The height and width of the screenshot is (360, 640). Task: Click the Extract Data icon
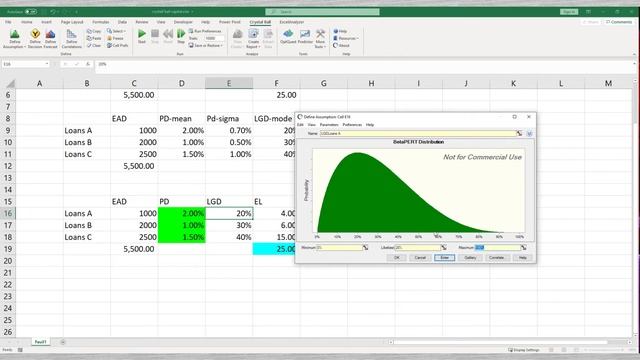click(x=268, y=39)
